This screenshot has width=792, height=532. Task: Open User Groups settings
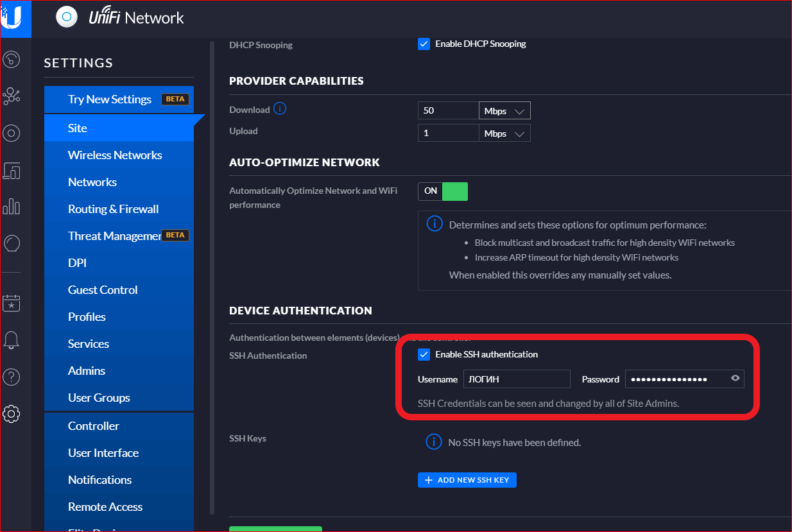(119, 397)
